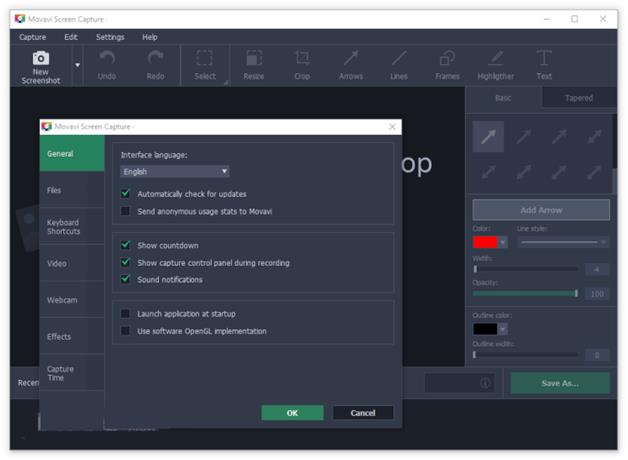Choose the Highlighter tool
The height and width of the screenshot is (460, 628).
[496, 65]
